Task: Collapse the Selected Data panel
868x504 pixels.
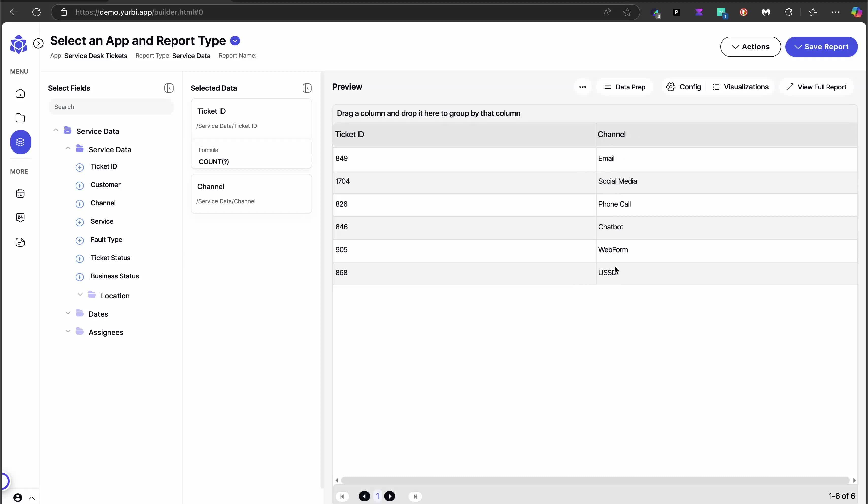Action: coord(307,88)
